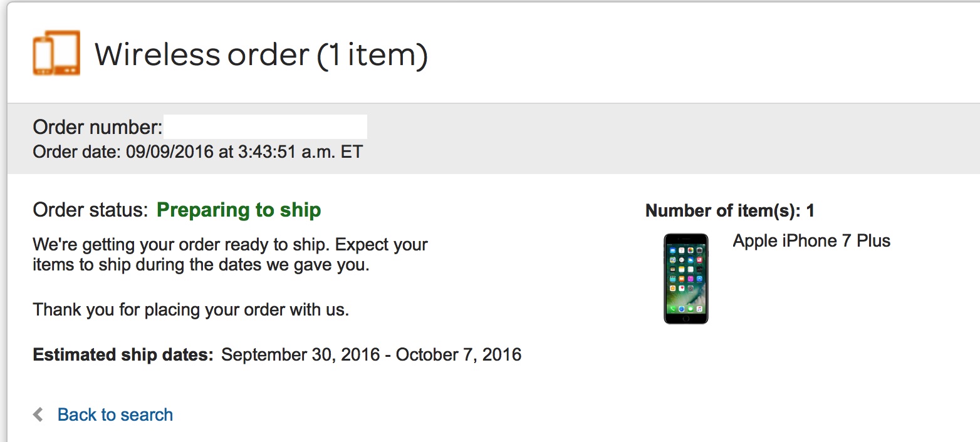Viewport: 980px width, 442px height.
Task: Click the Order status label
Action: click(90, 210)
